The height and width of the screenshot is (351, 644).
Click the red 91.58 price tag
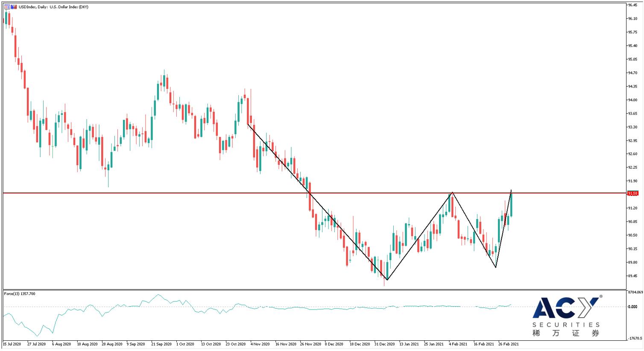pyautogui.click(x=632, y=193)
